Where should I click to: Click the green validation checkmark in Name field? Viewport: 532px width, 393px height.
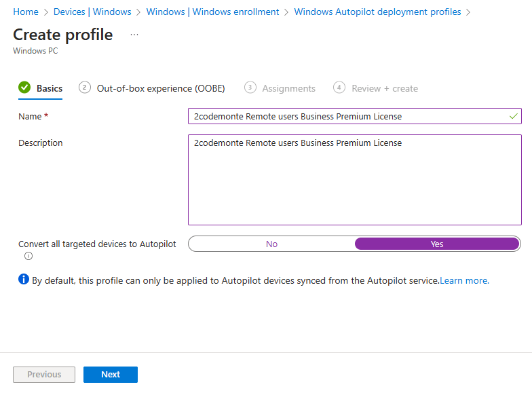(513, 116)
